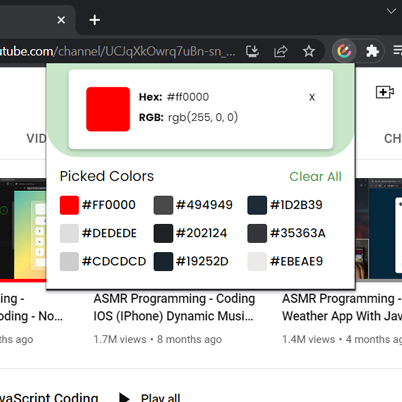Select the #FF0000 swatch
Viewport: 402px width, 402px height.
tap(69, 205)
